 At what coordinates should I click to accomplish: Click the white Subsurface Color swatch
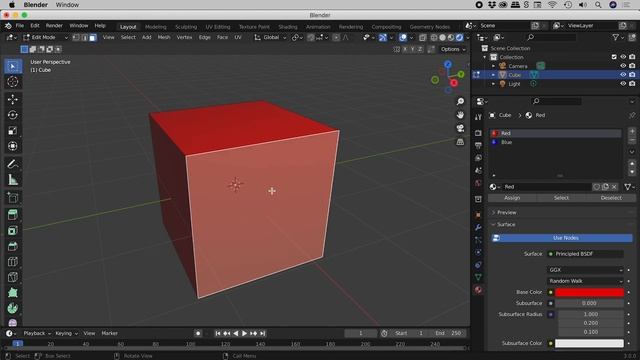(589, 343)
